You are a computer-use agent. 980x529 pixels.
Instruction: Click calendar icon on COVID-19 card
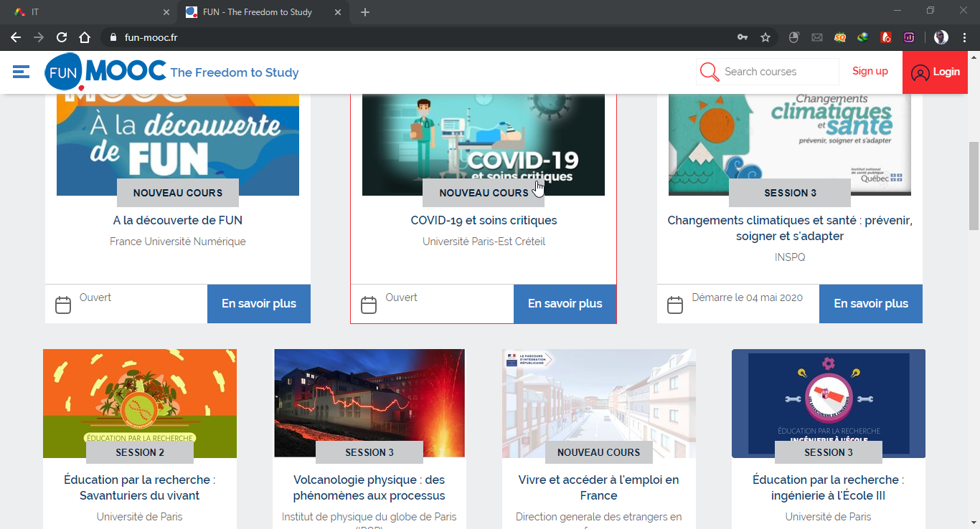click(369, 305)
